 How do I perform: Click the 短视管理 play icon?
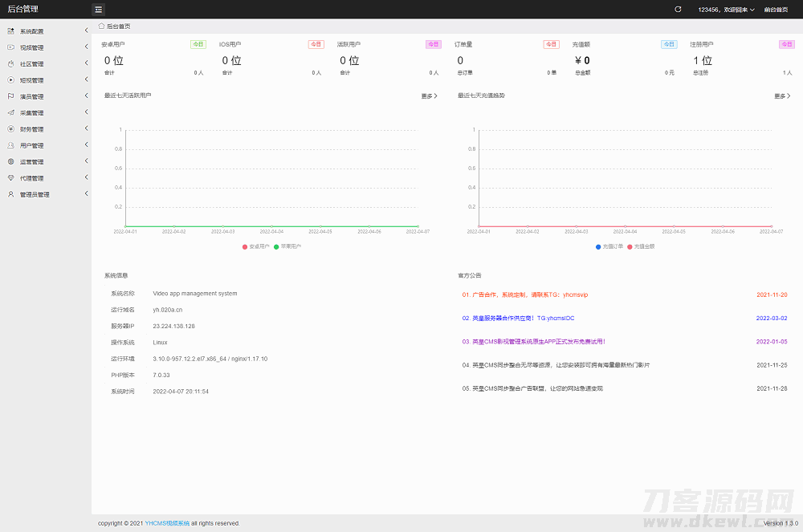[x=11, y=80]
